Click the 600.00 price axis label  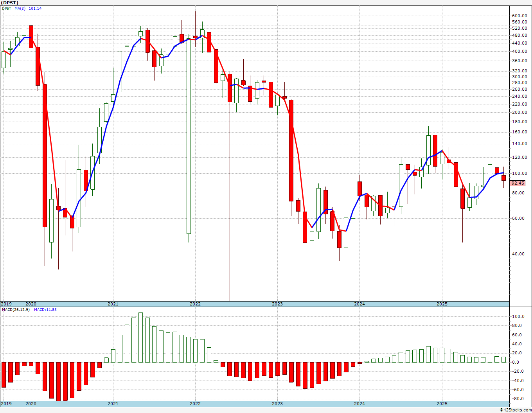[519, 16]
